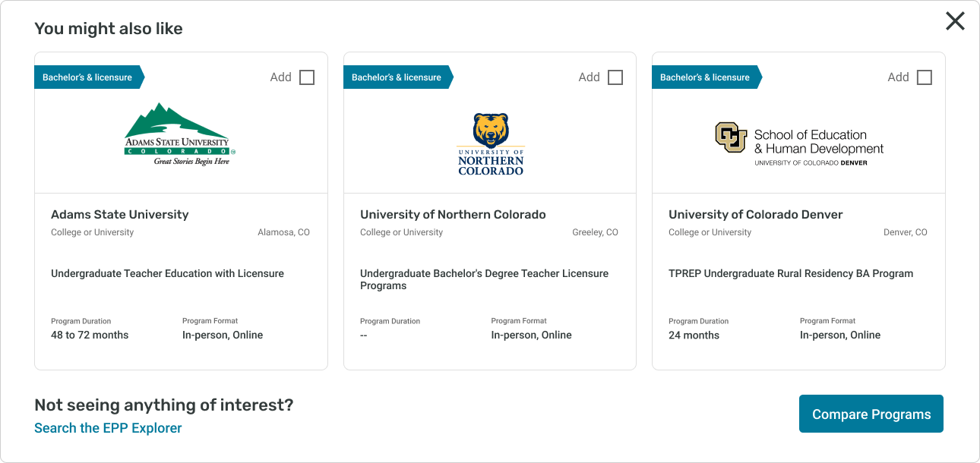The width and height of the screenshot is (980, 463).
Task: Click the Bachelor's & licensure tag on Northern Colorado card
Action: [x=398, y=77]
